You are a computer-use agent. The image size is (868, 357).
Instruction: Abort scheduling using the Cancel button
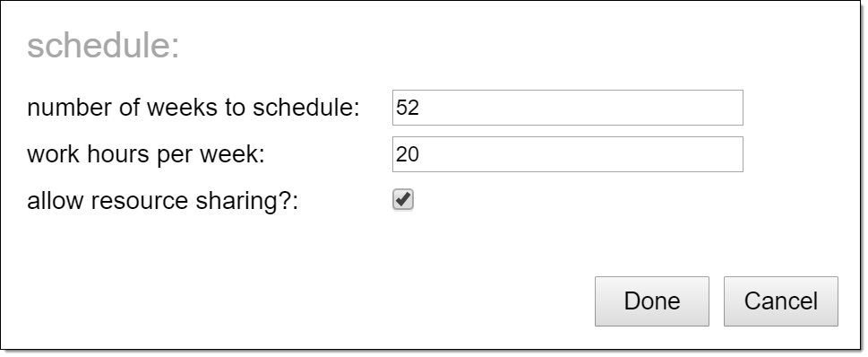tap(780, 301)
